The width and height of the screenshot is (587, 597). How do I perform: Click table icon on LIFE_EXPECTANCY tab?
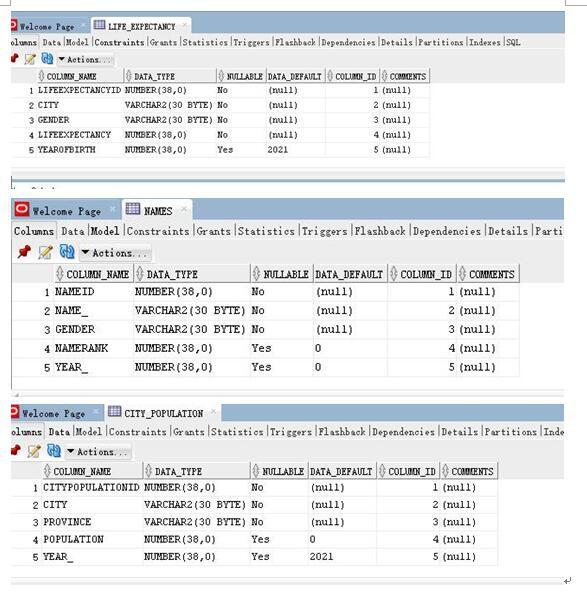99,25
